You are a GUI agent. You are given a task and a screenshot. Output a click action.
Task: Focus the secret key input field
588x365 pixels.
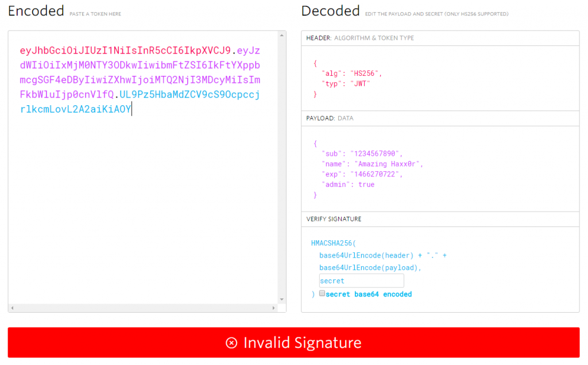click(361, 281)
